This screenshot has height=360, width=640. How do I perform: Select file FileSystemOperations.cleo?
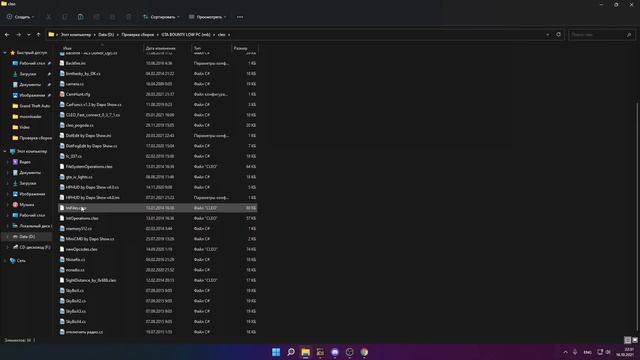158,167
